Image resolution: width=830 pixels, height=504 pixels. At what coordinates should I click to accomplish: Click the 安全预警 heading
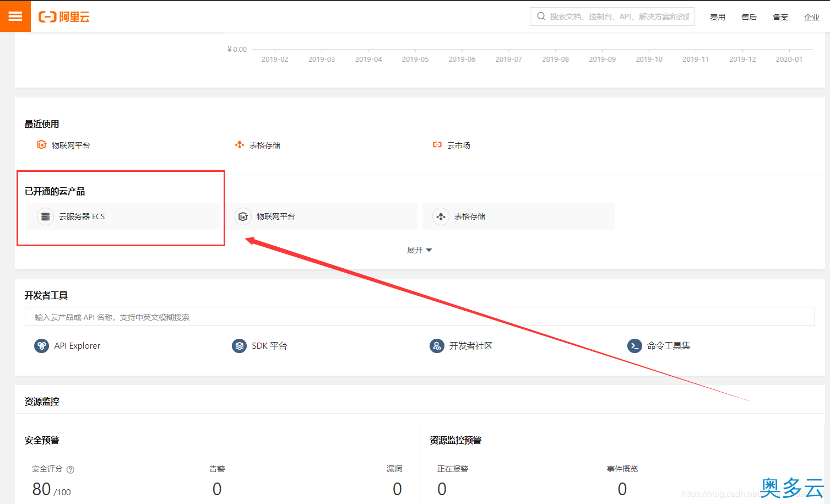(x=42, y=440)
